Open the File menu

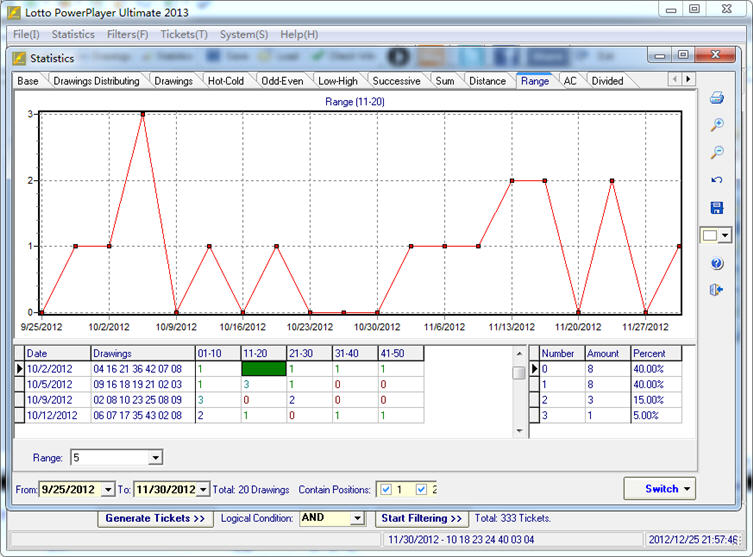(x=26, y=35)
